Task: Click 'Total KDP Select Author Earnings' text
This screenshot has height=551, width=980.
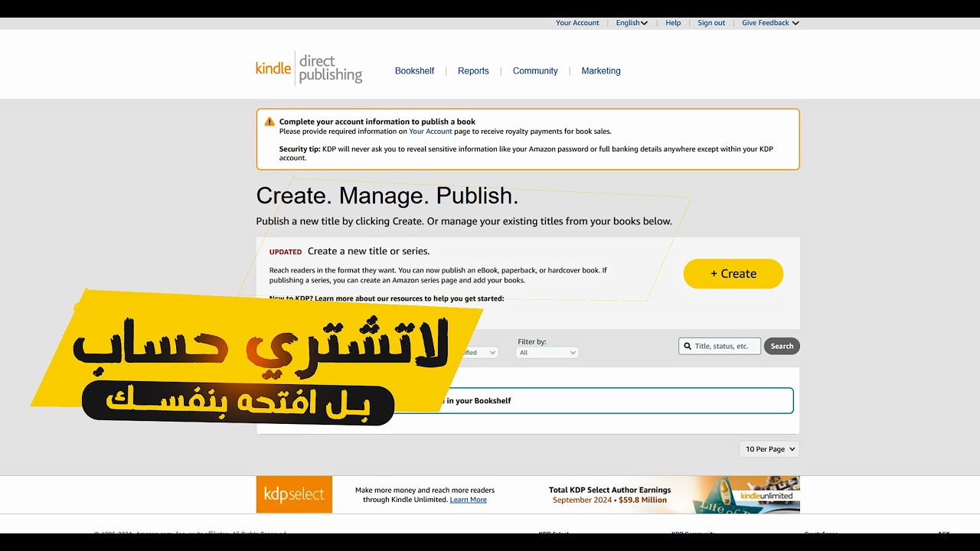Action: 609,490
